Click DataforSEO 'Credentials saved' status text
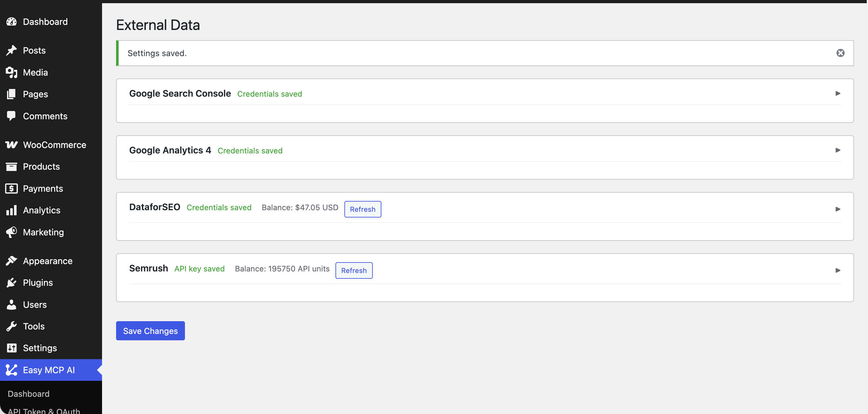Screen dimensions: 868x414 (x=219, y=207)
